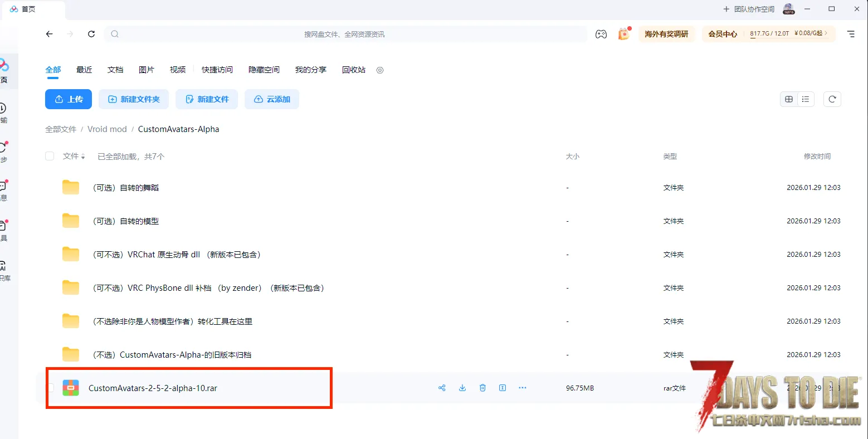This screenshot has width=868, height=439.
Task: Switch to the 最近 tab
Action: click(x=84, y=70)
